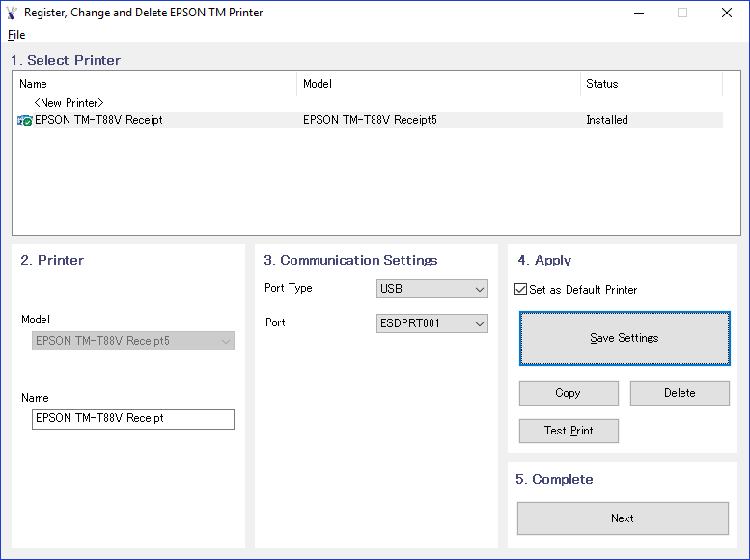
Task: Open the Port dropdown showing ESDPRT001
Action: (x=431, y=323)
